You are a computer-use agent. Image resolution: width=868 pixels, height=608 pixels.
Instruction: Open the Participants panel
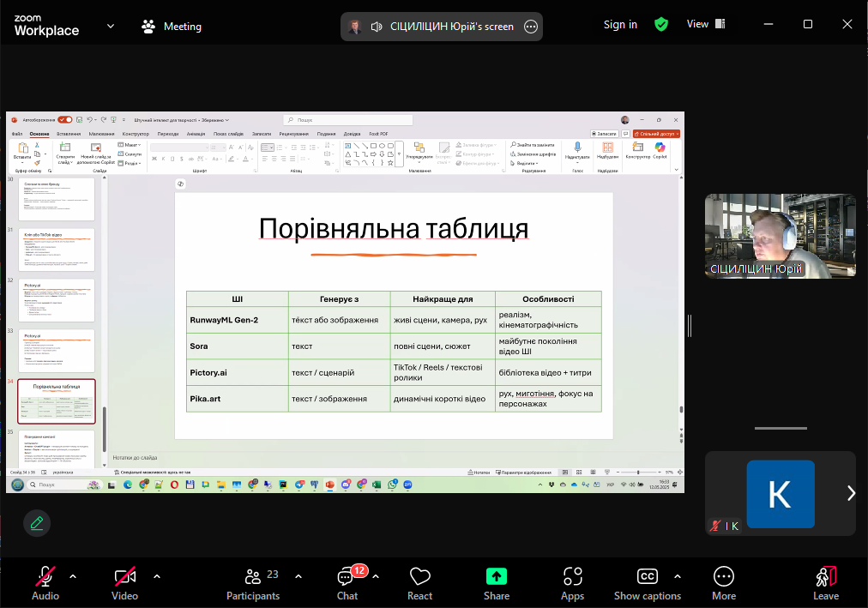pyautogui.click(x=253, y=584)
